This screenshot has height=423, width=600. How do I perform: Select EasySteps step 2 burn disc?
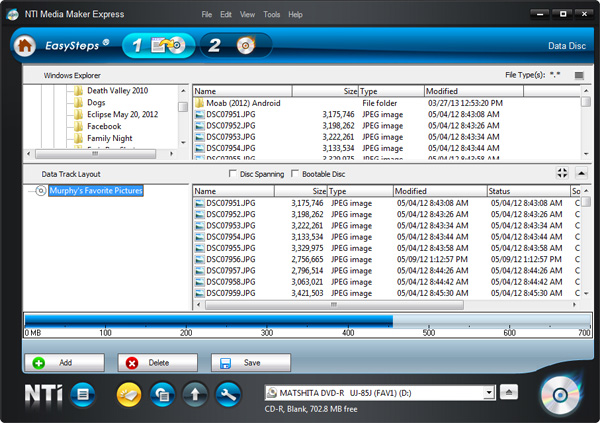click(236, 46)
